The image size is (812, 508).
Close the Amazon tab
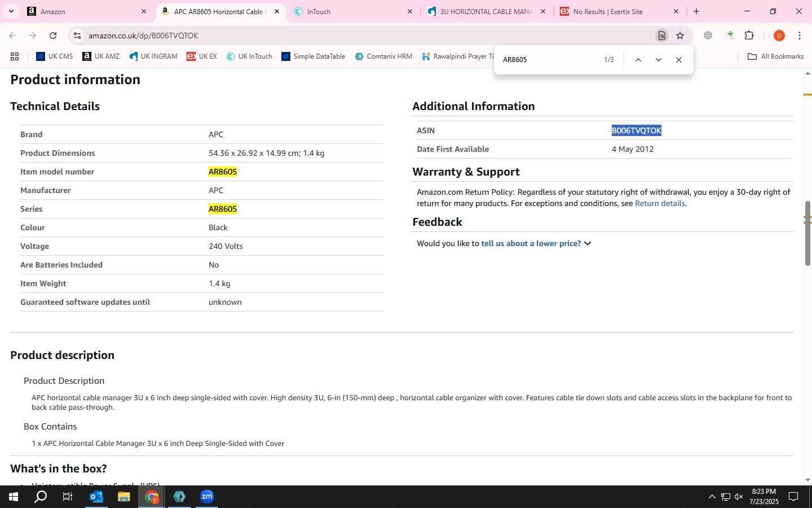point(144,11)
